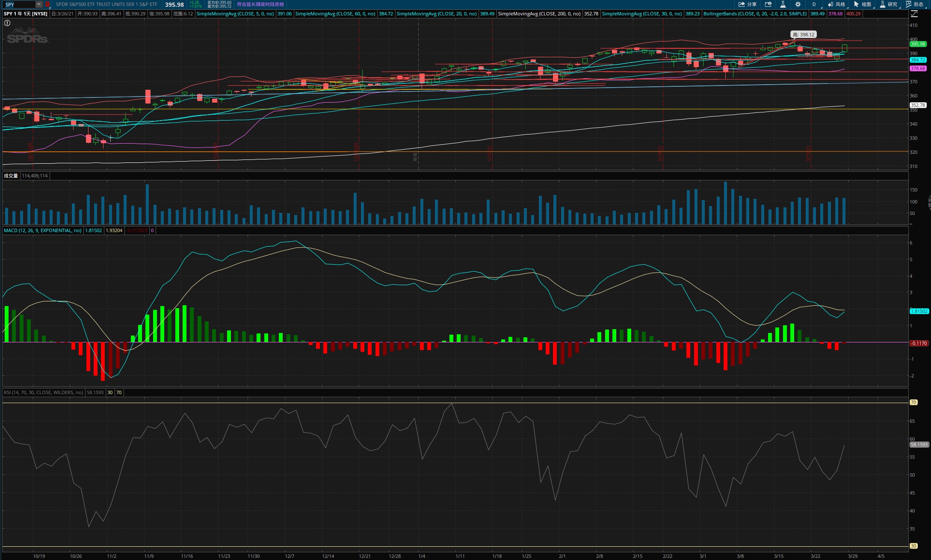
Task: Click the MACD average value 1.93204
Action: point(114,230)
